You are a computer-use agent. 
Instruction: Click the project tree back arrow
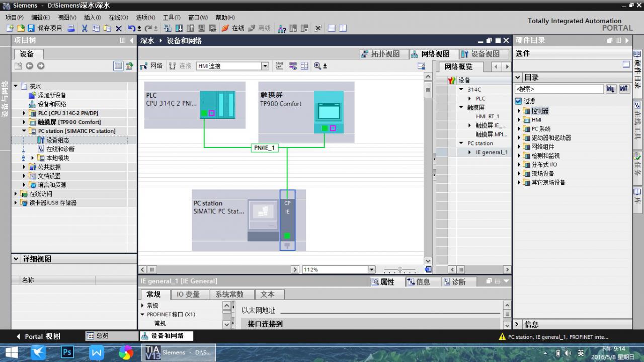click(29, 66)
